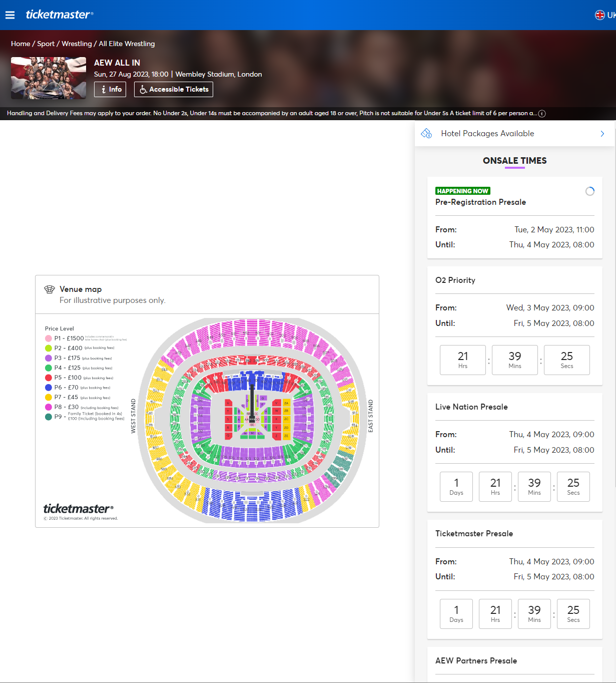Click the P7 £45 yellow legend swatch
This screenshot has height=683, width=616.
click(x=49, y=397)
